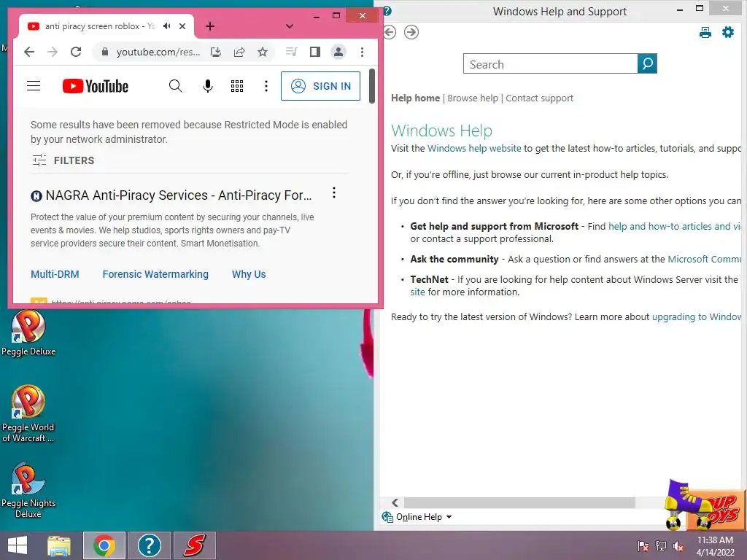Open the taskbar clock showing 11:38 AM

(x=715, y=546)
